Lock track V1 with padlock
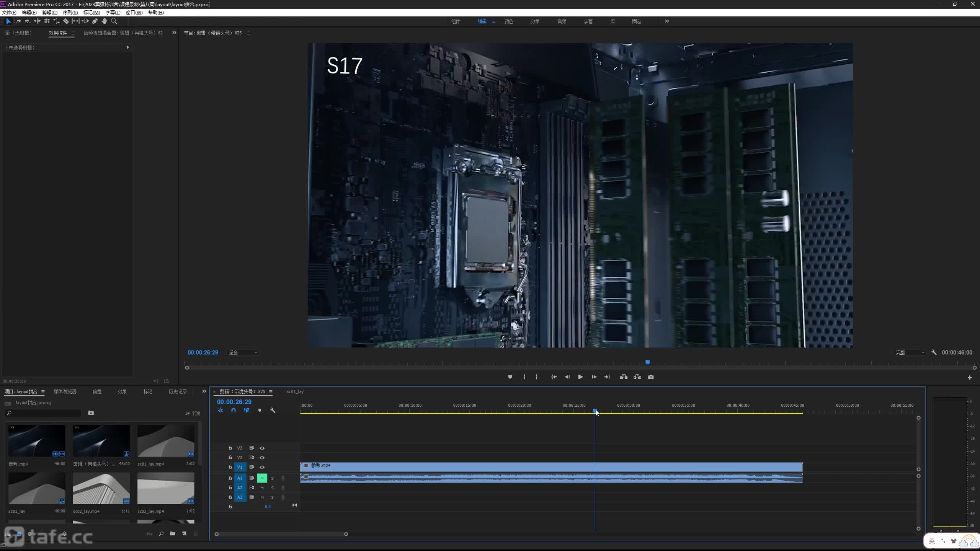Screen dimensions: 980x551 230,467
